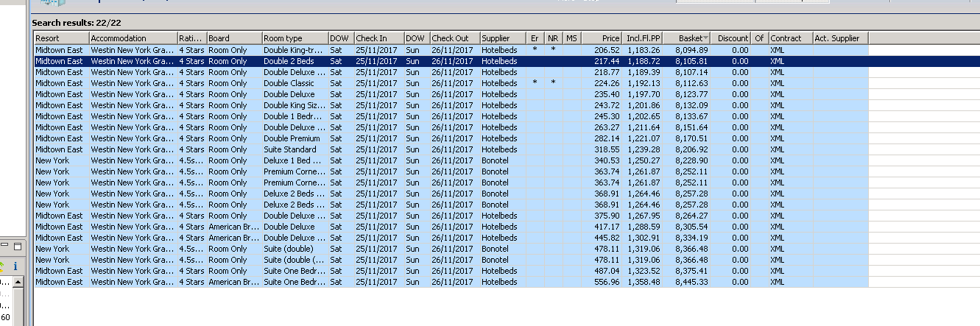Viewport: 980px width, 326px height.
Task: Click the NR column header
Action: (x=554, y=38)
